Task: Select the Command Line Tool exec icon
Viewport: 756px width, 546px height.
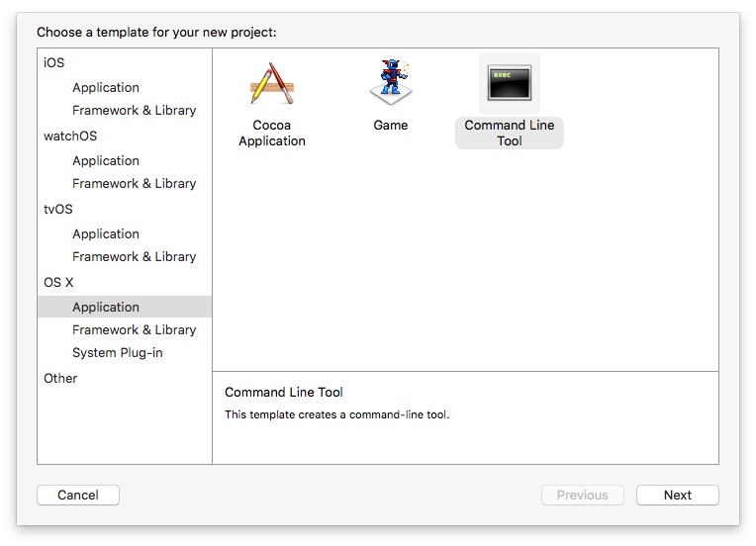Action: point(510,83)
